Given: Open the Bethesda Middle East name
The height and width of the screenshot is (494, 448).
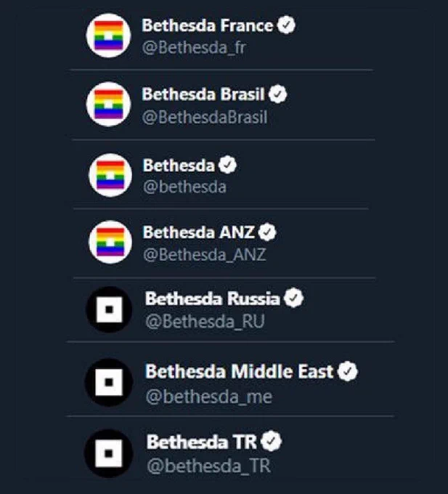Looking at the screenshot, I should click(240, 371).
